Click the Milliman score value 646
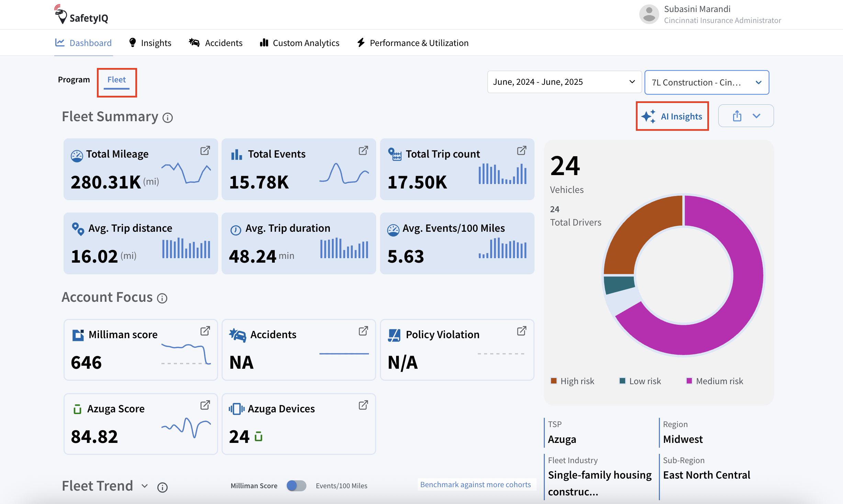 point(86,363)
